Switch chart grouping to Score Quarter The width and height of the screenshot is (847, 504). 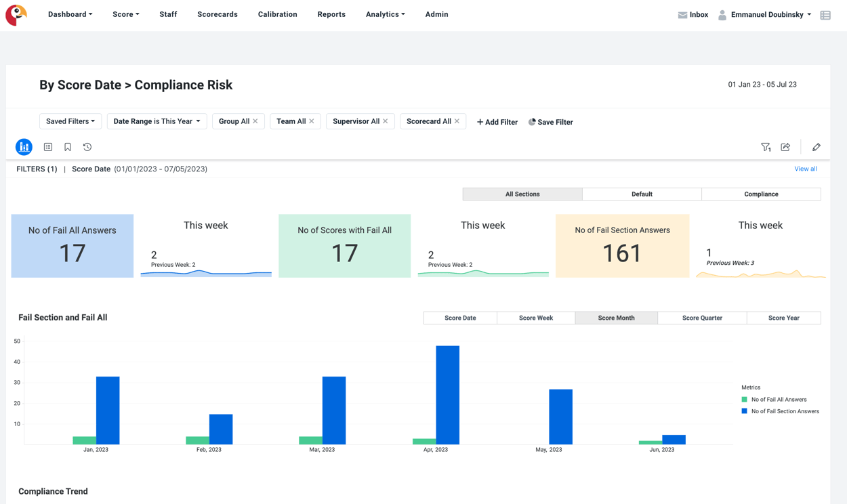tap(702, 318)
